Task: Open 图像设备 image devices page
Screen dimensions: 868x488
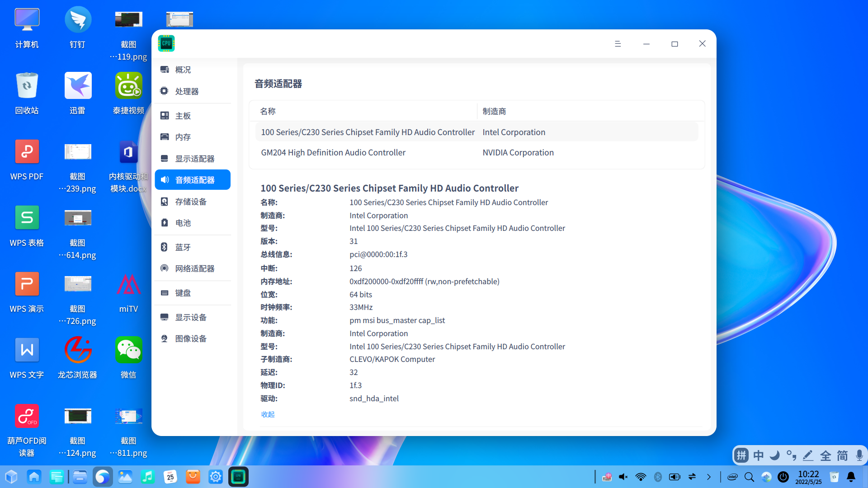Action: tap(193, 338)
